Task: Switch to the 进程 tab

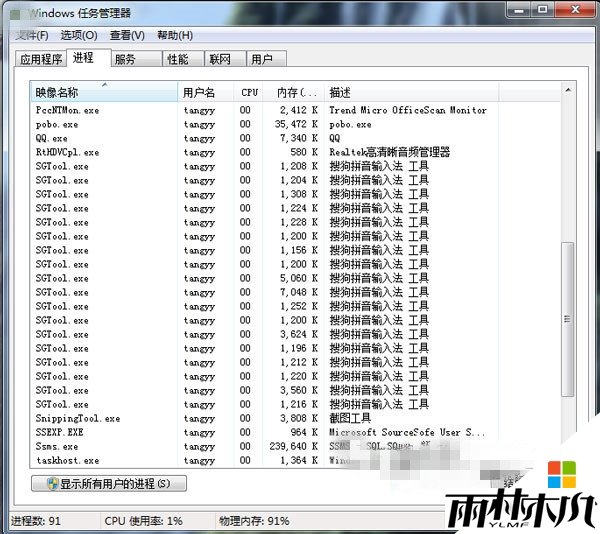Action: pyautogui.click(x=89, y=58)
